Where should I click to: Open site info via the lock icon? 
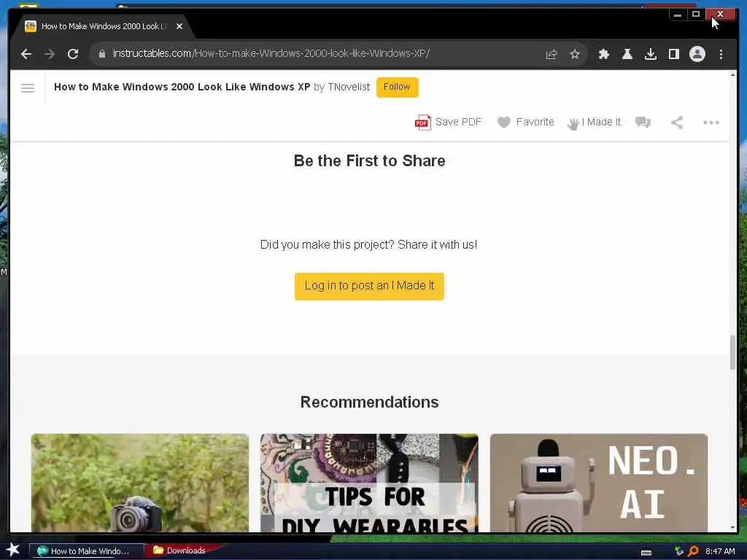[x=101, y=54]
